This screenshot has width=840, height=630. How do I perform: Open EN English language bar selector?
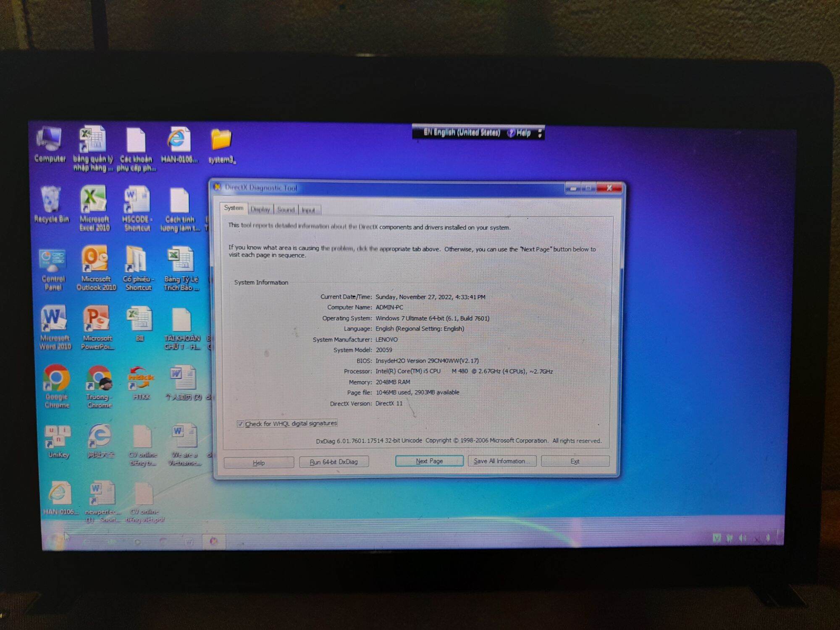coord(461,133)
